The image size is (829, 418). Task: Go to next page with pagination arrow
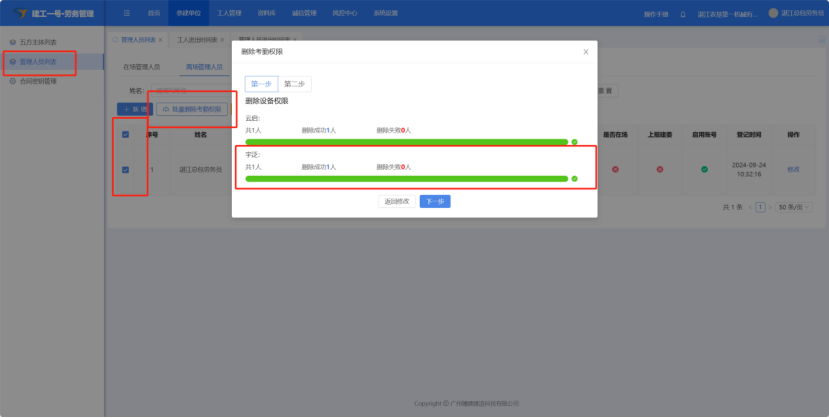pyautogui.click(x=769, y=207)
